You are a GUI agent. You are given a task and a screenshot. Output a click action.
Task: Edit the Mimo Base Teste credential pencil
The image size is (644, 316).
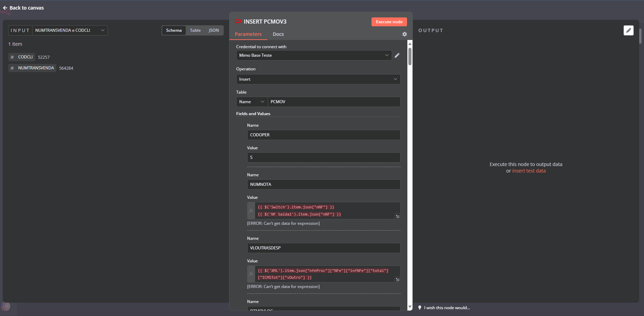pos(397,55)
